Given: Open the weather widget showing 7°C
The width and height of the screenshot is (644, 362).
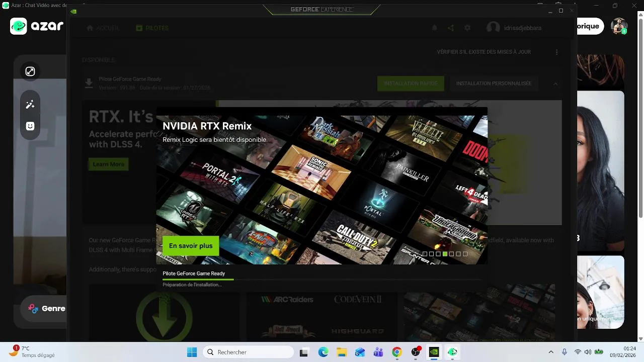Looking at the screenshot, I should coord(32,351).
